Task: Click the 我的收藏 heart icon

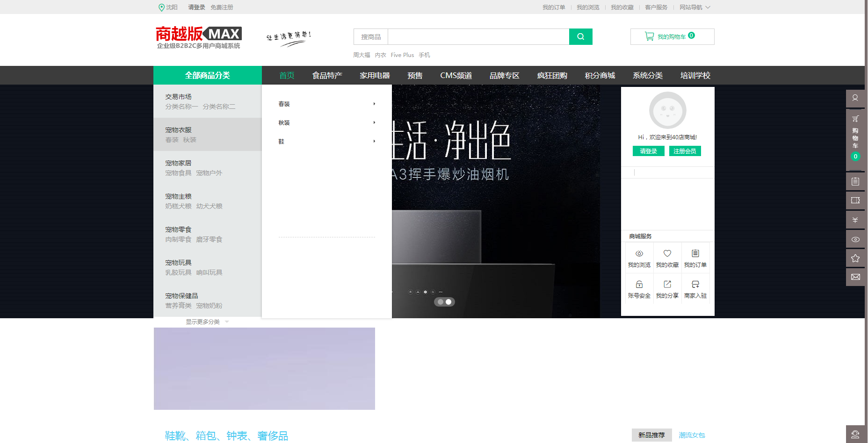Action: (x=667, y=254)
